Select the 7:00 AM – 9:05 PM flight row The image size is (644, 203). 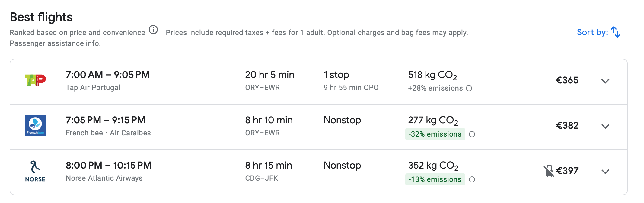pos(319,82)
